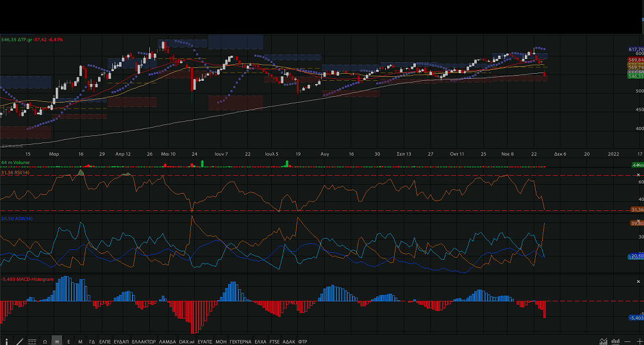The image size is (644, 345).
Task: Click the 546,35 current price label
Action: click(636, 75)
